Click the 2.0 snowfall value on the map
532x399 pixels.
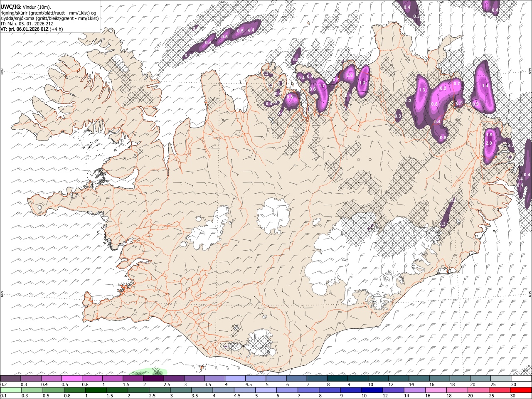(x=489, y=143)
